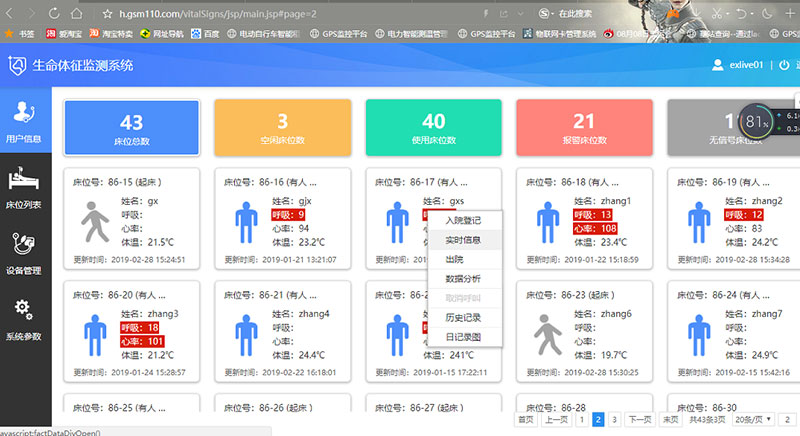This screenshot has height=436, width=800.
Task: Click 心率: 108 alarm value on bed 86-18
Action: (595, 228)
